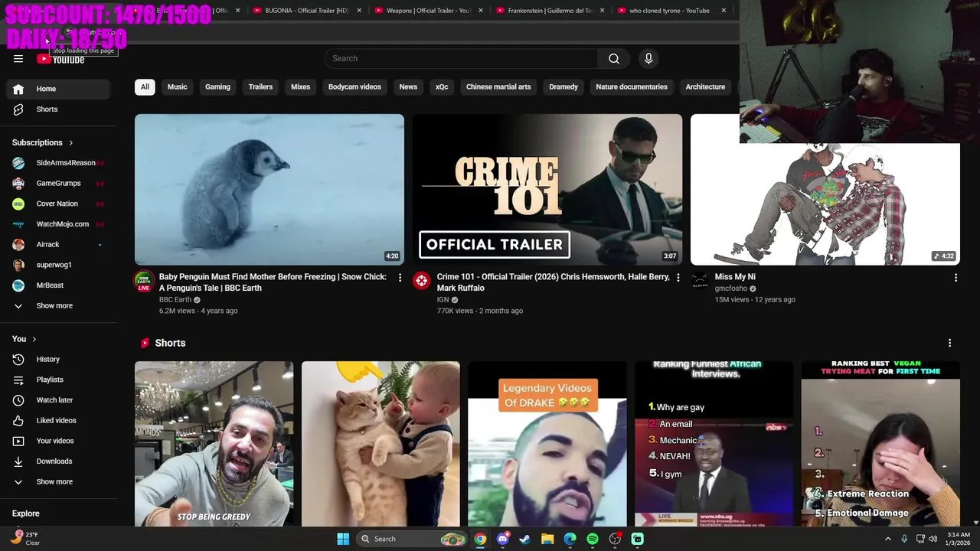Open options menu for Baby Penguin video
The image size is (980, 551).
[x=400, y=278]
